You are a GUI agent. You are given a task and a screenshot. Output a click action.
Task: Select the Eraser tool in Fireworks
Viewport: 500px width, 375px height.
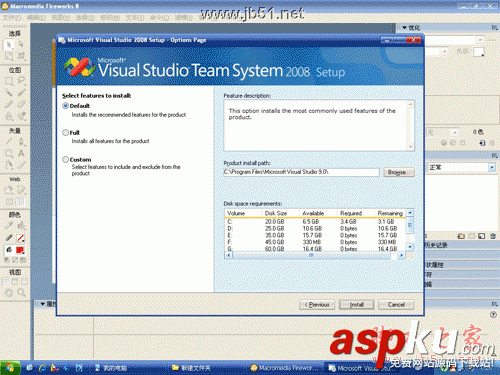pyautogui.click(x=21, y=104)
